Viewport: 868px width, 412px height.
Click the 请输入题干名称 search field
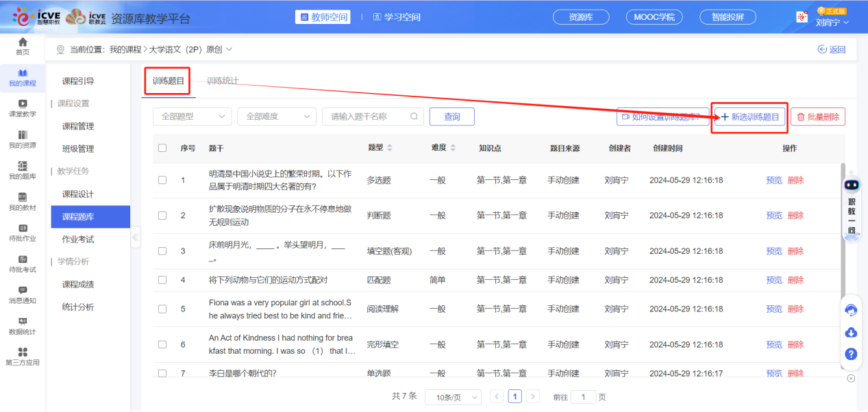point(368,117)
